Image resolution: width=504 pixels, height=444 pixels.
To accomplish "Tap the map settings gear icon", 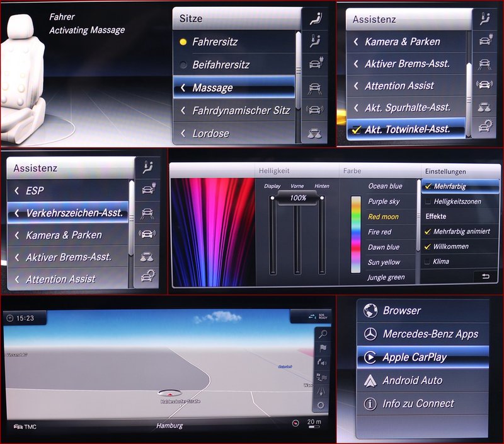I will (322, 405).
